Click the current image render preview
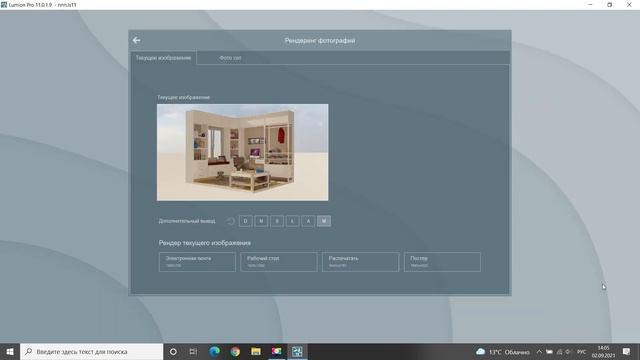Screen dimensions: 640x360 pyautogui.click(x=242, y=152)
